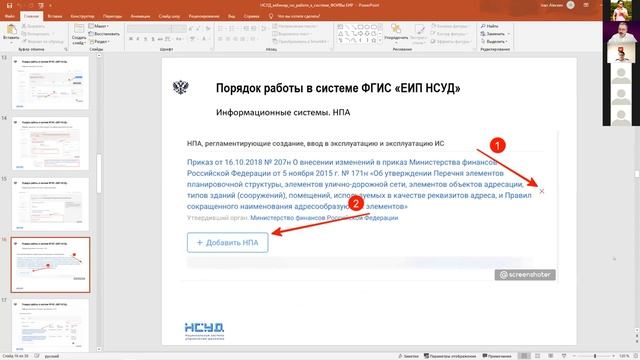Open the Выделить dropdown

point(494,42)
